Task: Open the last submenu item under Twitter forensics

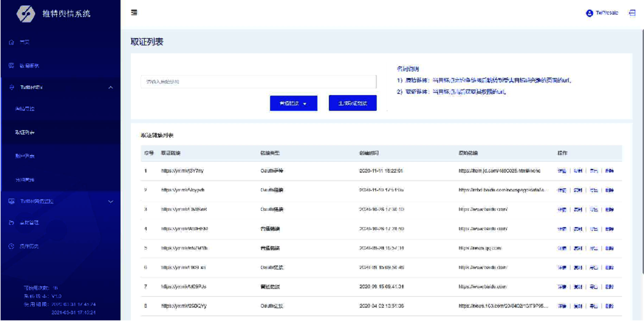Action: pyautogui.click(x=25, y=180)
